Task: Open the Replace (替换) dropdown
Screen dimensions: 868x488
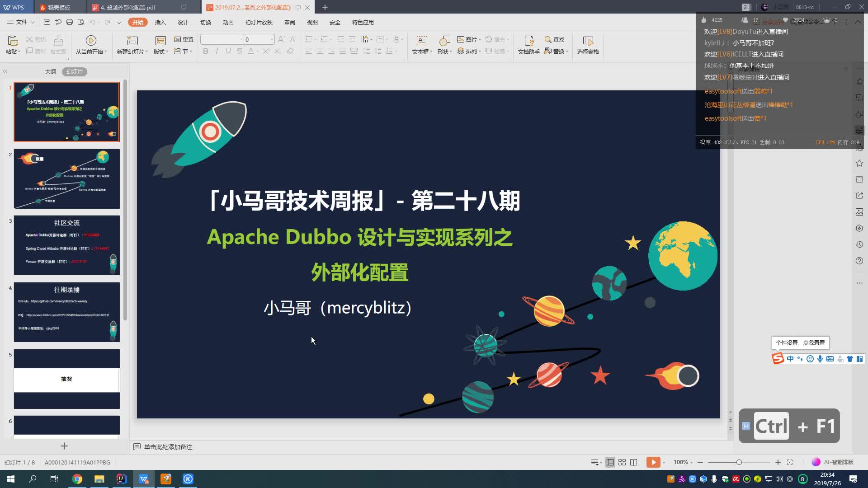Action: (x=556, y=52)
